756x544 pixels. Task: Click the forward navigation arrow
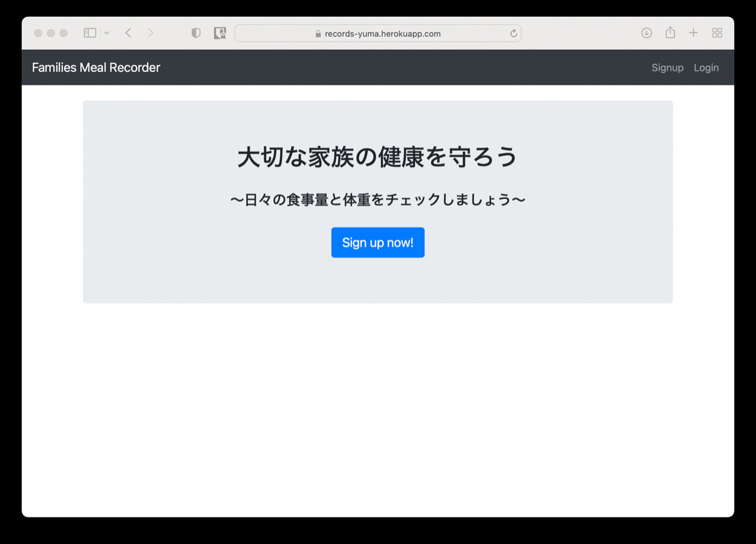coord(151,33)
